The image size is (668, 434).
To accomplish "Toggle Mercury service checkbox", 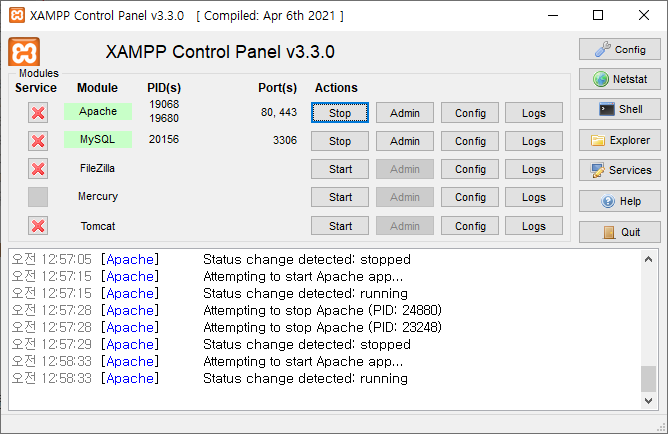I will [x=38, y=197].
